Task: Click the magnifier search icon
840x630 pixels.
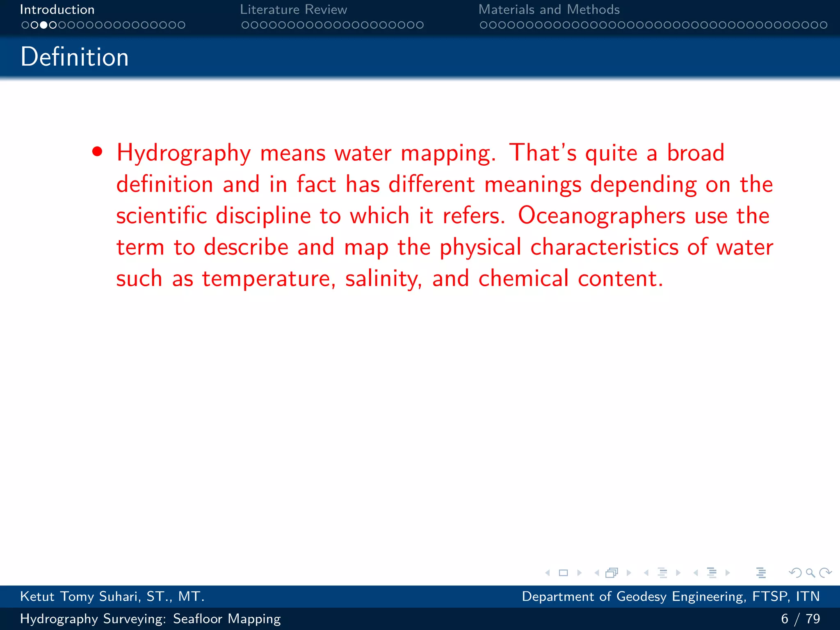Action: pyautogui.click(x=810, y=573)
